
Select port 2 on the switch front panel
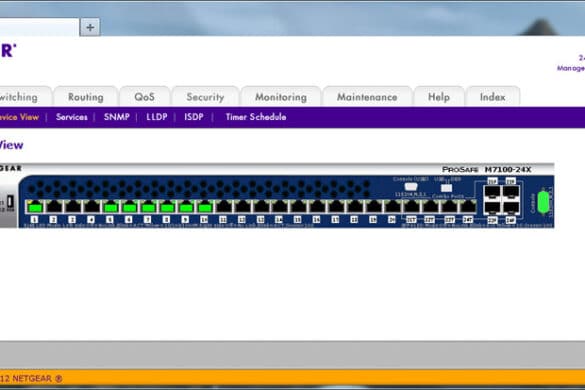[54, 207]
